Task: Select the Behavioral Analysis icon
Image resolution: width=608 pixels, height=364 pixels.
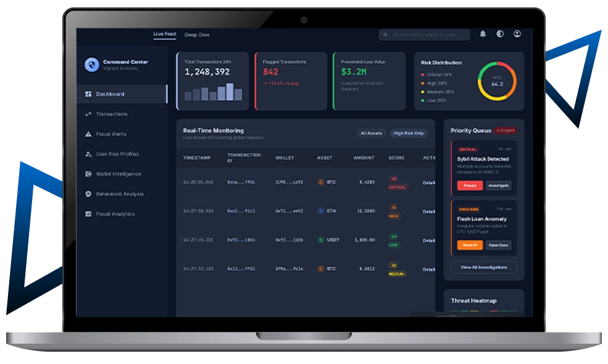Action: pos(88,194)
